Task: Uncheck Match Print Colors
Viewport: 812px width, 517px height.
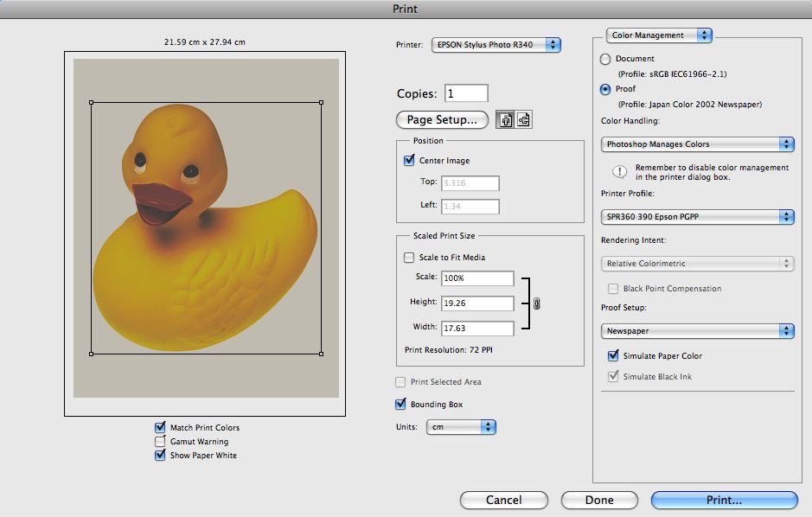Action: 160,427
